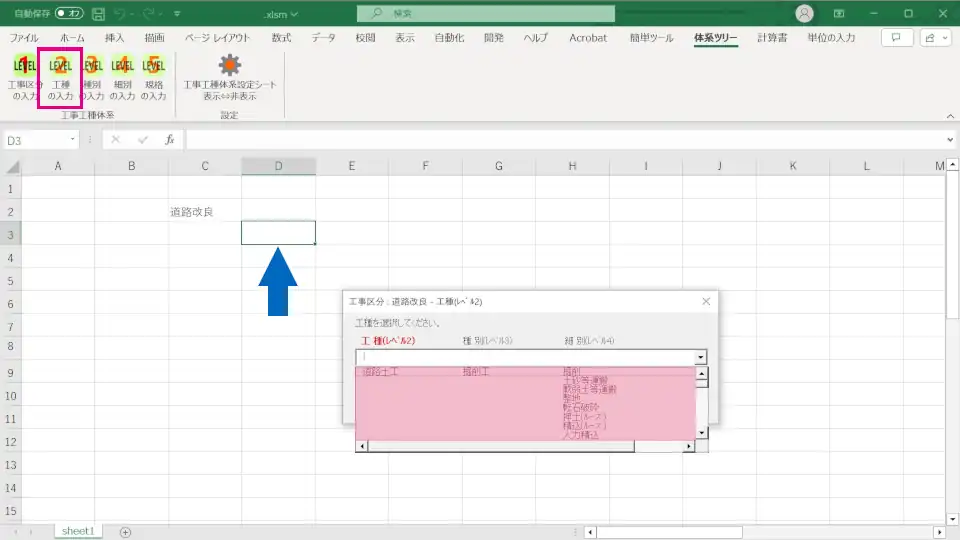Click the Level 5 規格の入力 icon
Screen dimensions: 960x540
point(153,67)
